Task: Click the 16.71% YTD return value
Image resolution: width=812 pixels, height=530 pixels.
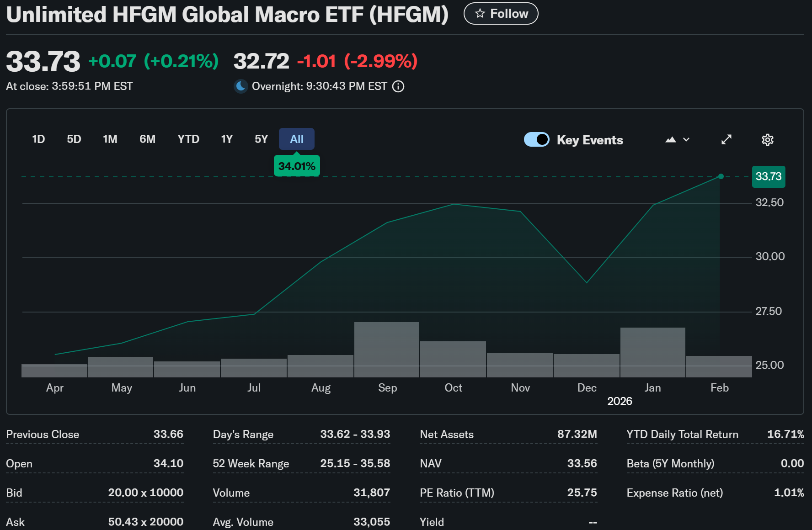Action: click(785, 434)
